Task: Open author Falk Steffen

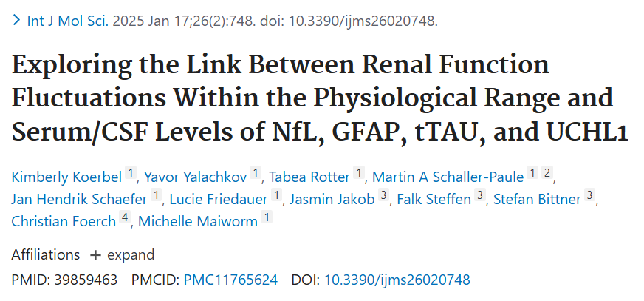Action: coord(434,200)
